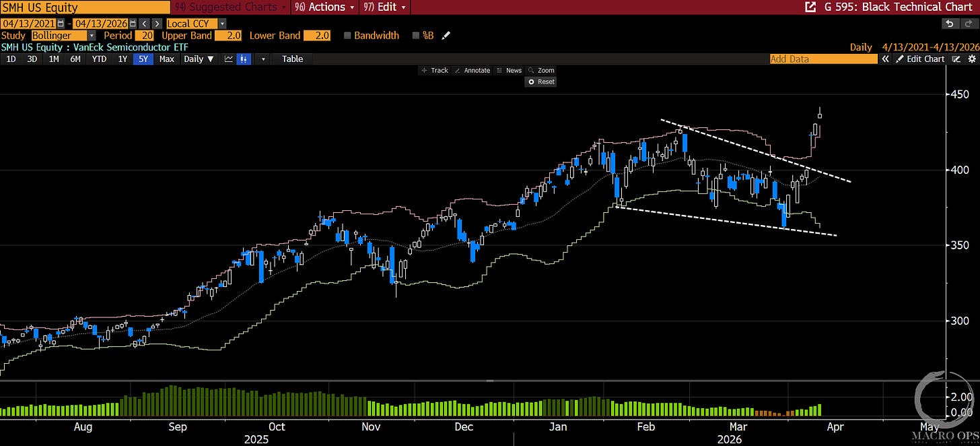Click the G 595: Black Technical Chart title
The image size is (980, 446).
click(897, 7)
